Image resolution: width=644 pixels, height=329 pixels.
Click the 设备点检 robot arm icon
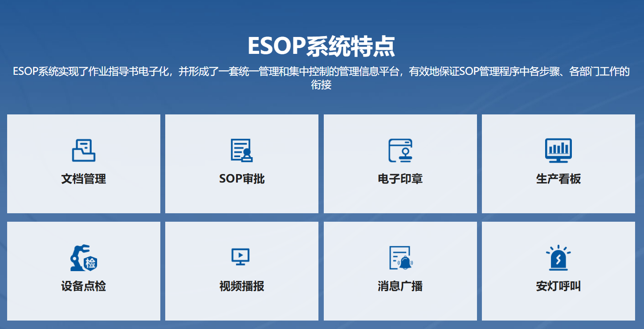coord(84,257)
